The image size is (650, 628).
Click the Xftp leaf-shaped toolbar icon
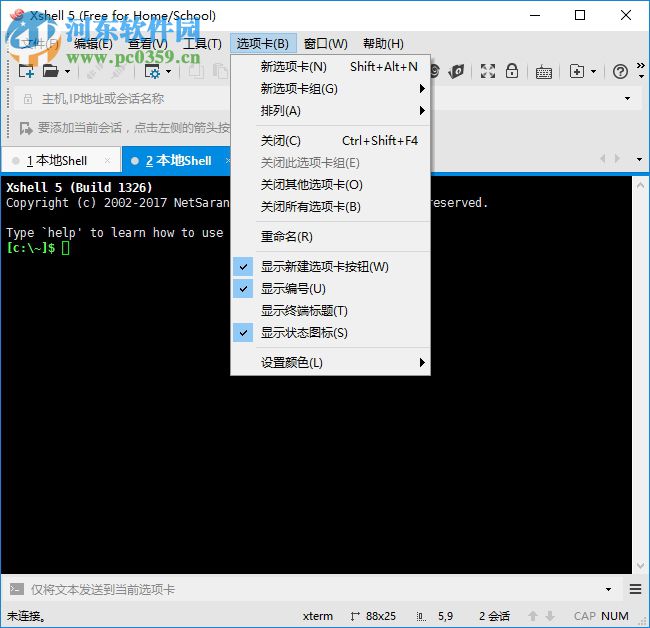point(456,71)
